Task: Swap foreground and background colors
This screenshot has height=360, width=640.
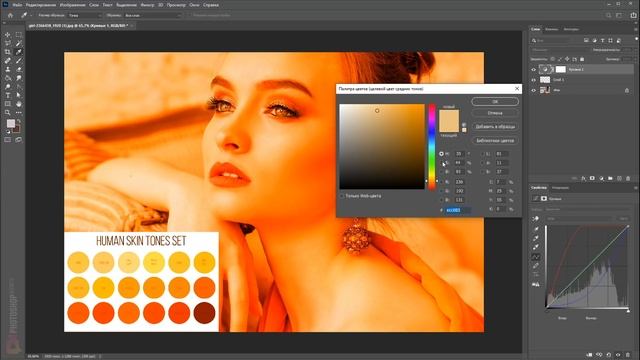Action: pyautogui.click(x=19, y=121)
